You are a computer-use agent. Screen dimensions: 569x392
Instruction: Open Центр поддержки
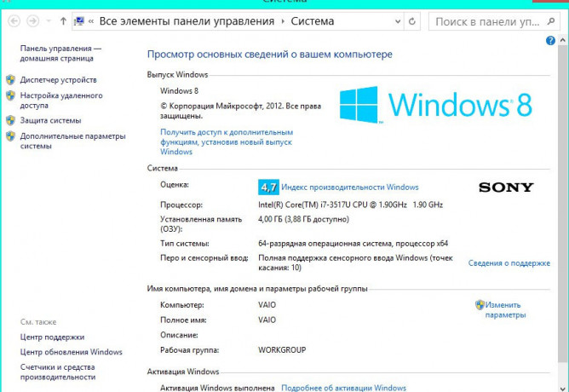[x=52, y=337]
